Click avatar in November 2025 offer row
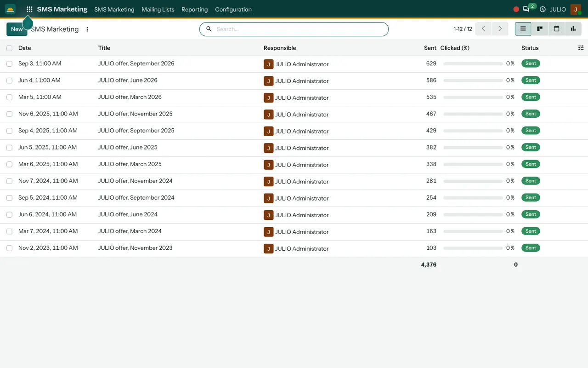Viewport: 588px width, 368px height. coord(268,115)
